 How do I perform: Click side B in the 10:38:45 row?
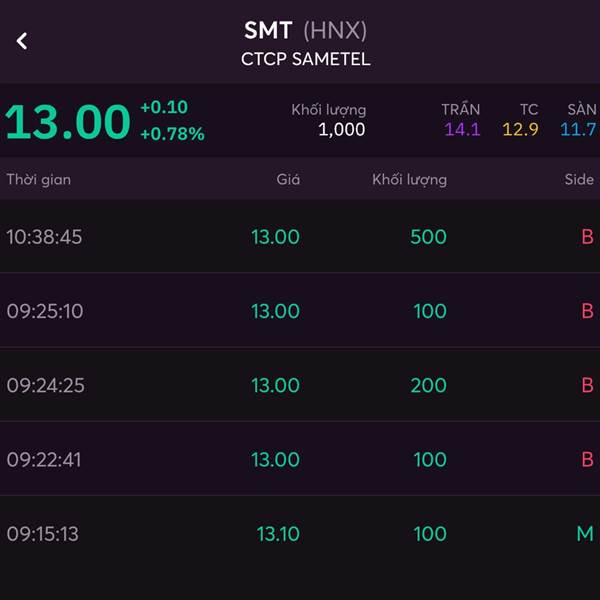tap(587, 237)
